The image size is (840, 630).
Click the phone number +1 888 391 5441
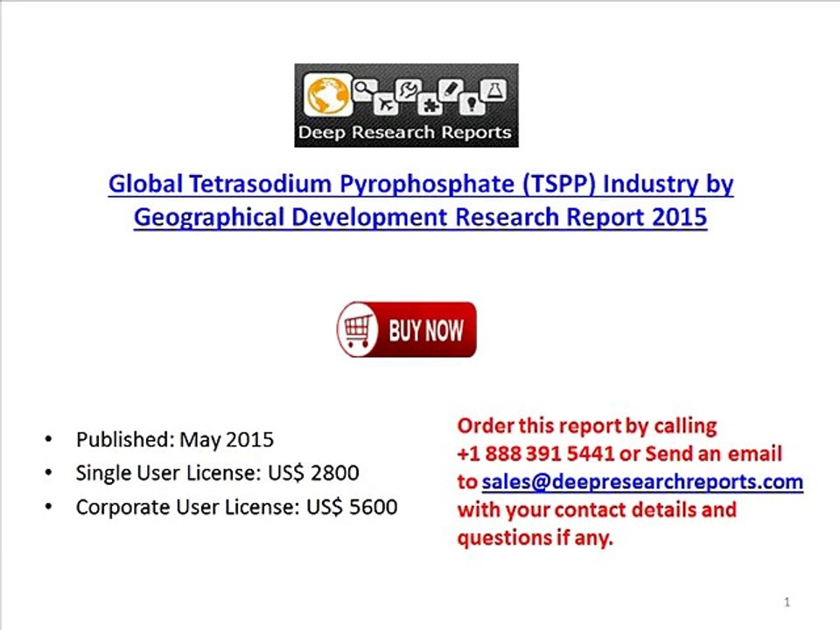pyautogui.click(x=535, y=454)
